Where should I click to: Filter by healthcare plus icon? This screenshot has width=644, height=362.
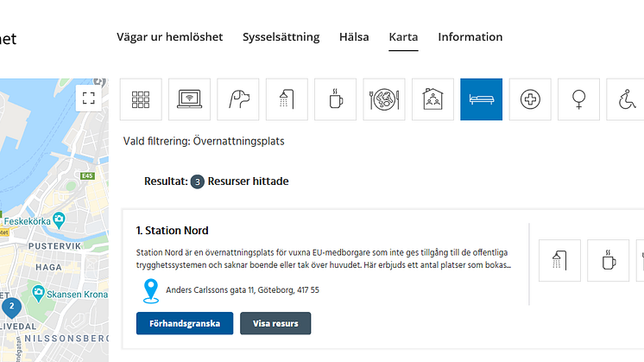[530, 99]
